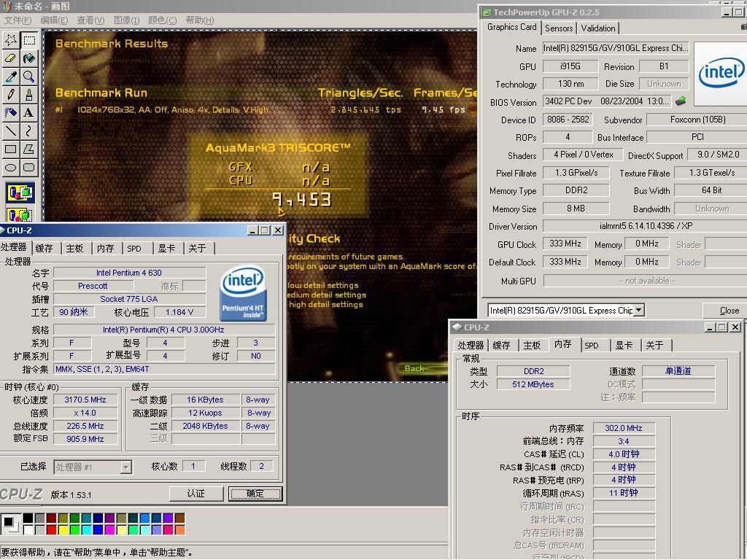Activate the Magnifier tool in Paint

(x=29, y=76)
